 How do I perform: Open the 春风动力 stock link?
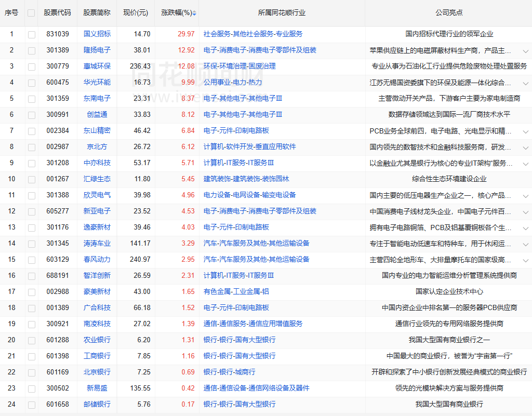97,259
